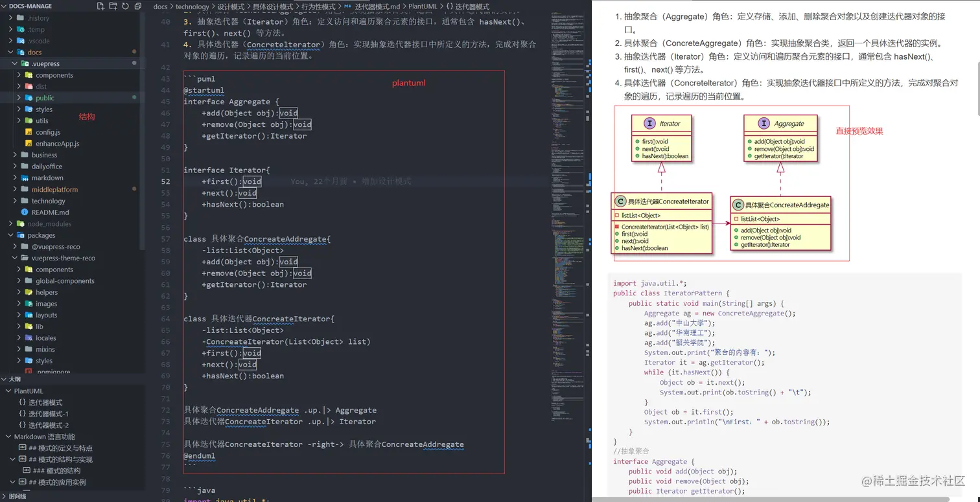Click the Iterator interface box in preview diagram
Screen dimensions: 980x502
(x=661, y=139)
